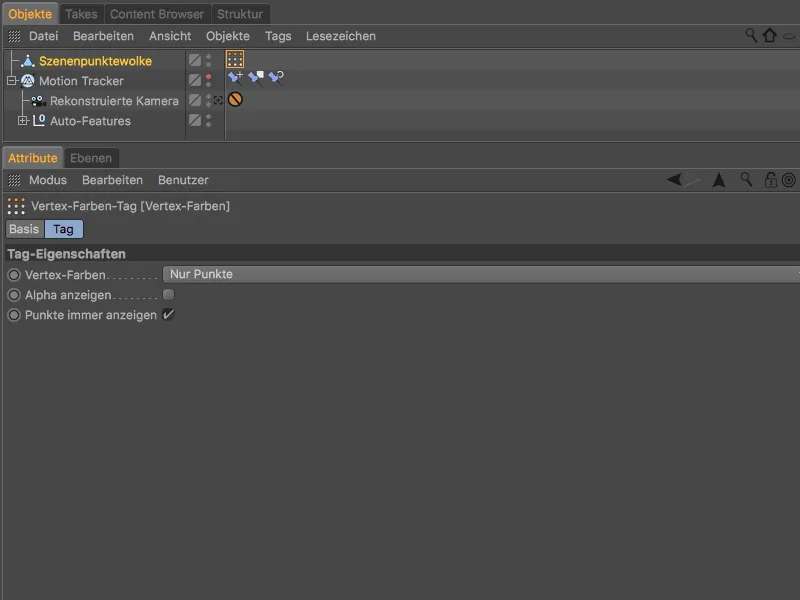Screen dimensions: 800x600
Task: Toggle layer box for Motion Tracker
Action: coord(195,80)
